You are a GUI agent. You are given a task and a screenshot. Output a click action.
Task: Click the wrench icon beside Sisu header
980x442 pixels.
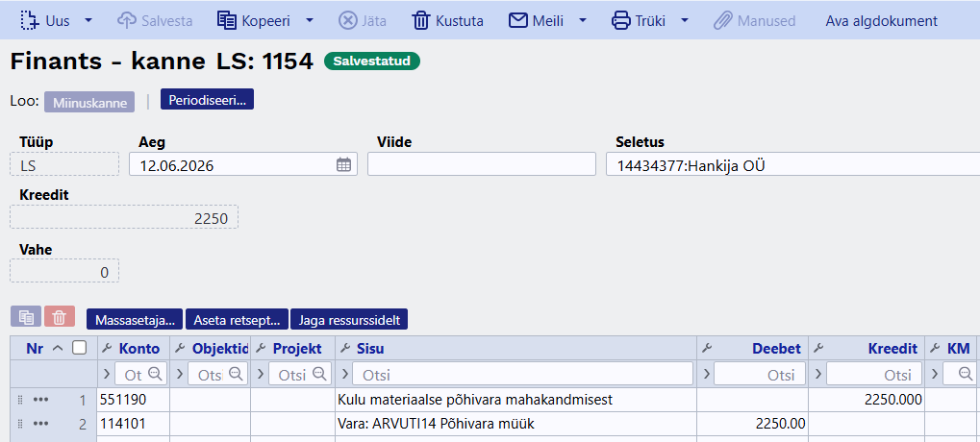pyautogui.click(x=345, y=349)
